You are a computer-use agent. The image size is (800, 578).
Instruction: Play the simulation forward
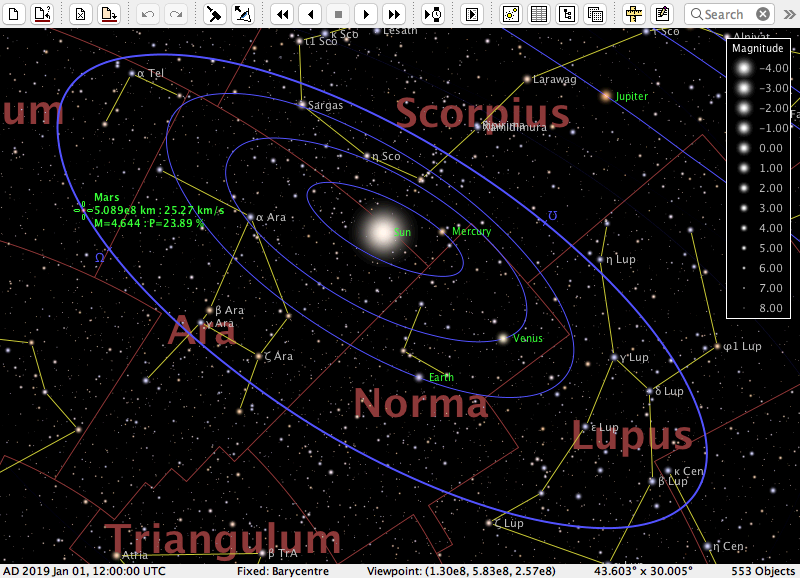[x=367, y=13]
